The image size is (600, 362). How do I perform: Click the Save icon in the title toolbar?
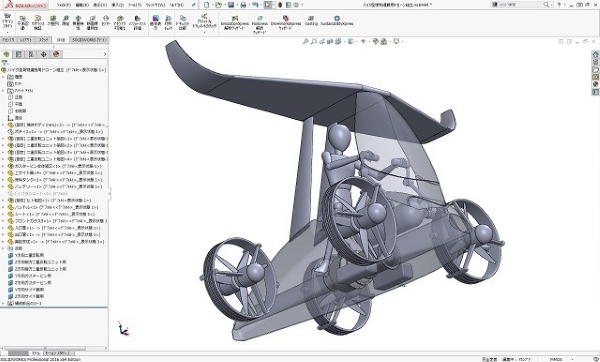click(x=231, y=5)
